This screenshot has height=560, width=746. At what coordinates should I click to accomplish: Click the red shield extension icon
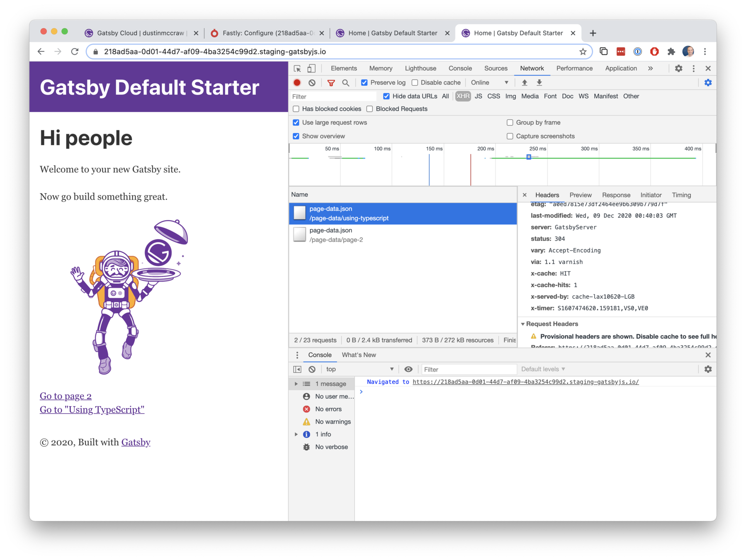[654, 52]
